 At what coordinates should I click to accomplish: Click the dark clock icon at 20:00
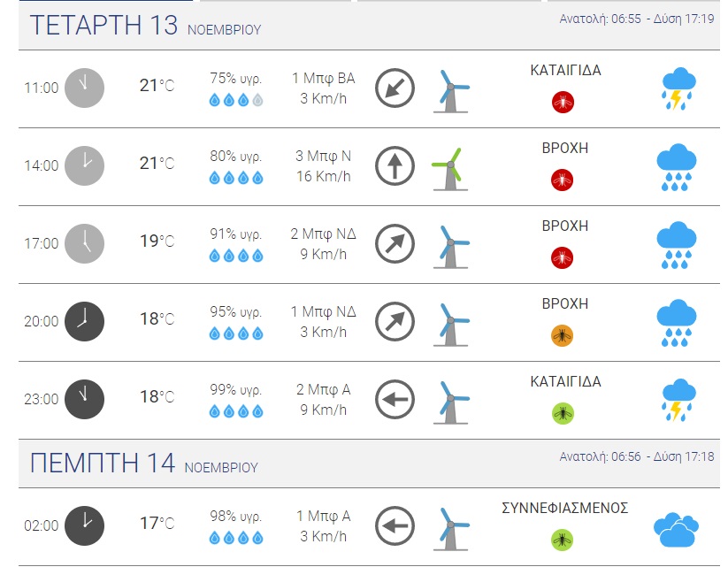[x=84, y=321]
